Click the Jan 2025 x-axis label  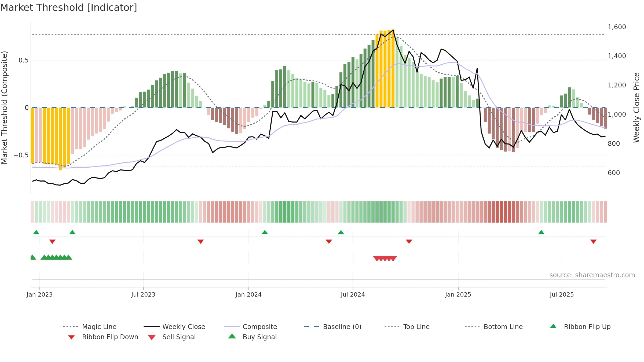(x=458, y=294)
